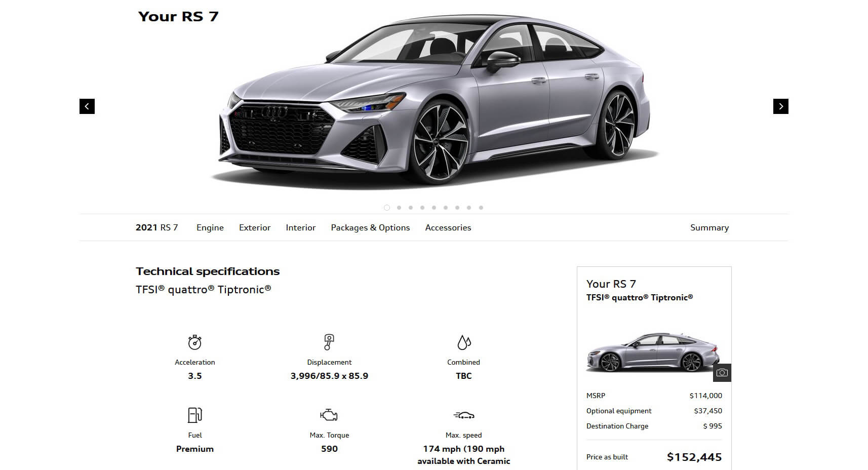
Task: Switch to the Interior tab
Action: point(301,228)
